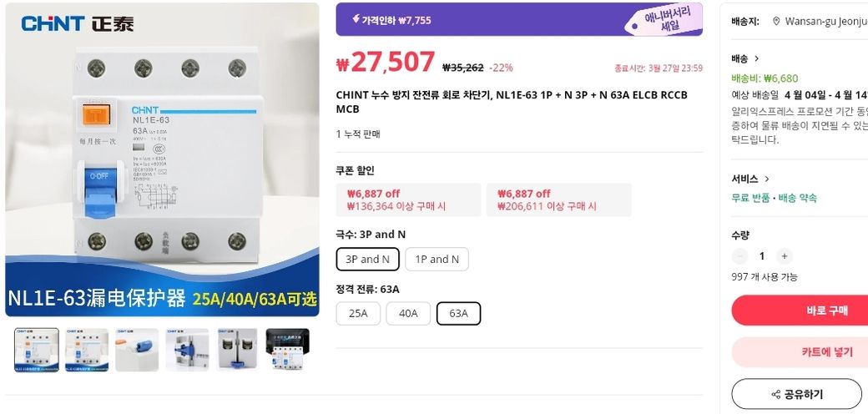Image resolution: width=868 pixels, height=414 pixels.
Task: Increase quantity with the plus button
Action: coord(784,256)
